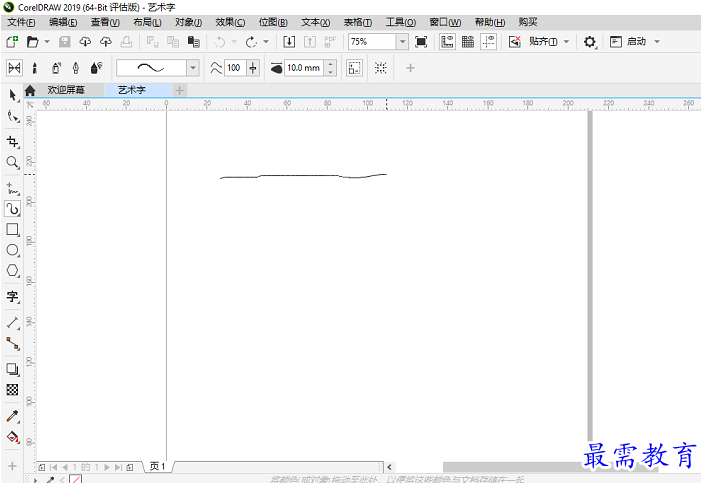Screen dimensions: 705x487
Task: Select the Transparency checkerboard tool
Action: point(13,389)
